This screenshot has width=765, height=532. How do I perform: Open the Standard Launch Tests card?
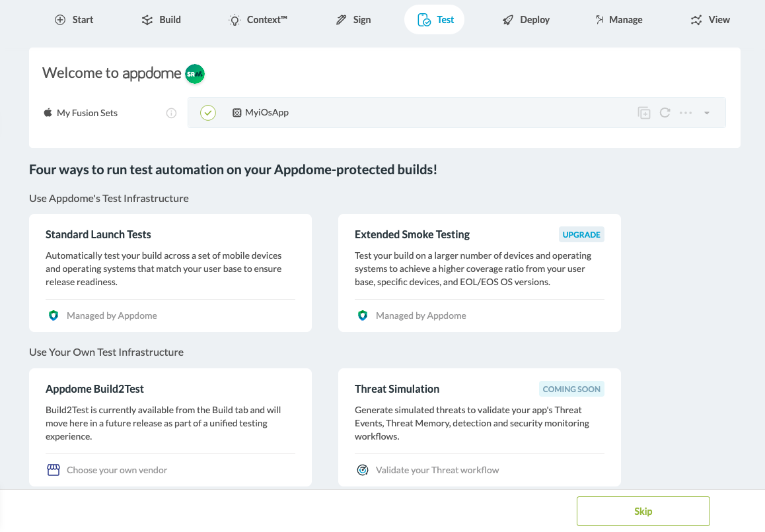[170, 273]
